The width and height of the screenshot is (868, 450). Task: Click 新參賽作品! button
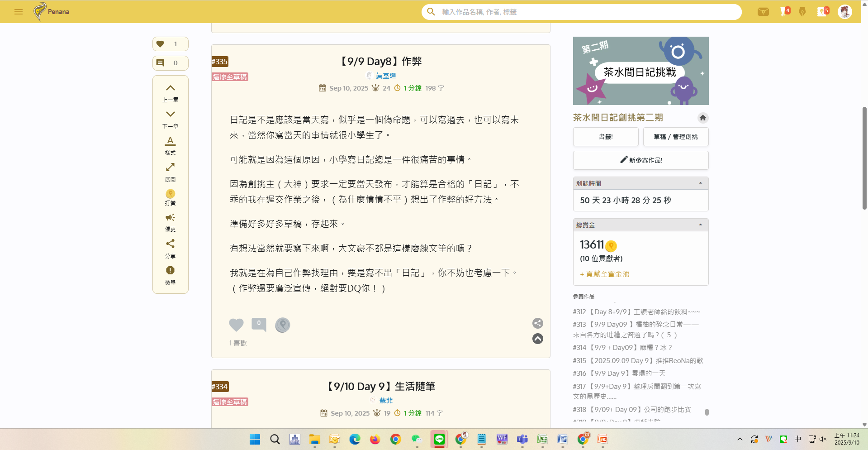[640, 160]
